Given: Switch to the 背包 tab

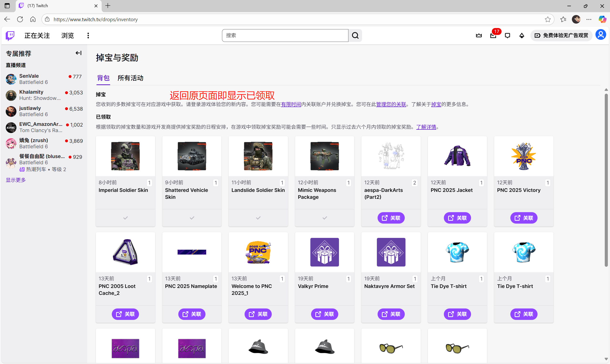Looking at the screenshot, I should [x=103, y=78].
